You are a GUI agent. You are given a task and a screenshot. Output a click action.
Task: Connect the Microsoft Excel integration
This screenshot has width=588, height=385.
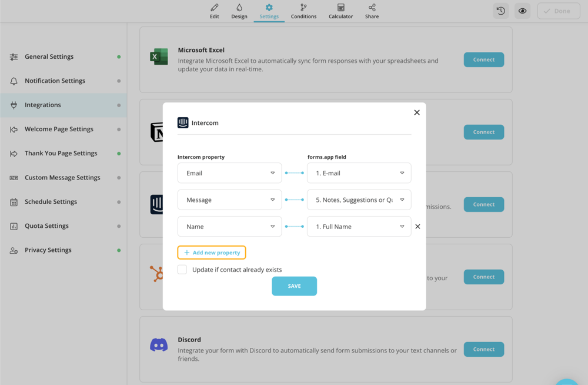pos(483,59)
